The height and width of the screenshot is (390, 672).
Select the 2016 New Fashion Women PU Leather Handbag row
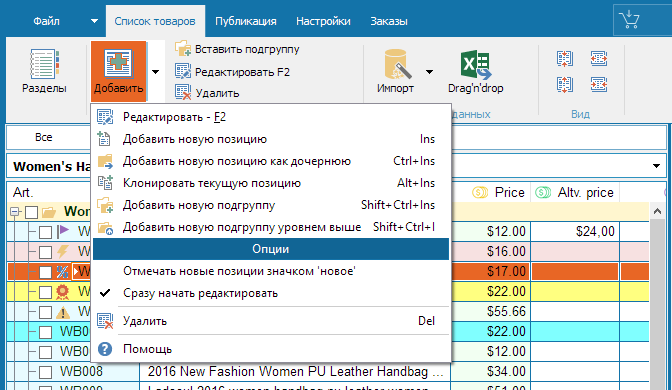tap(295, 371)
